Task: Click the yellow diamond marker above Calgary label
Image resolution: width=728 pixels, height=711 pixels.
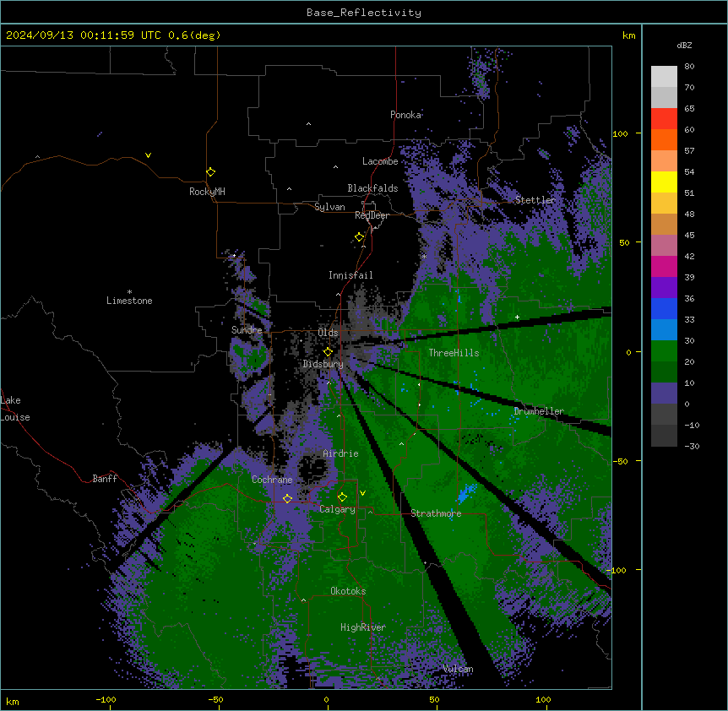Action: click(342, 497)
